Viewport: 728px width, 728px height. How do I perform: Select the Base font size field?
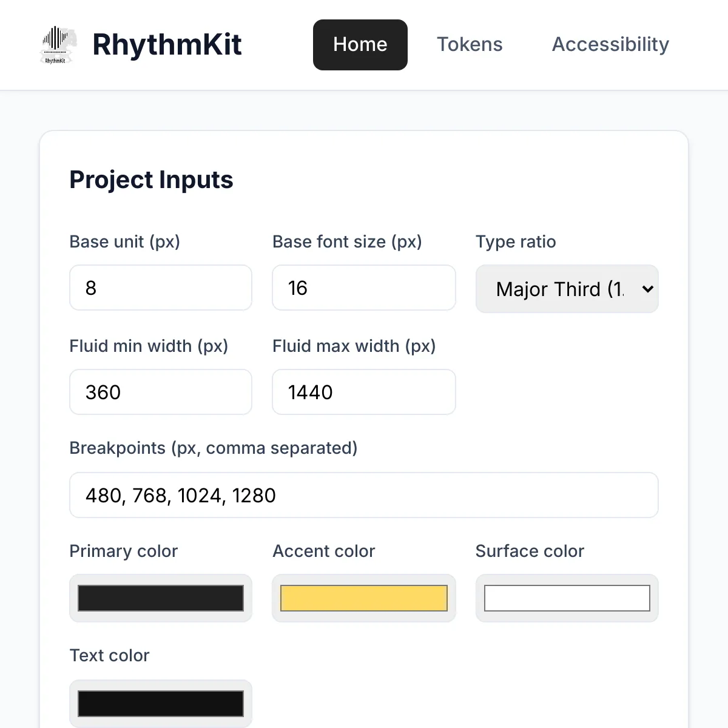363,288
